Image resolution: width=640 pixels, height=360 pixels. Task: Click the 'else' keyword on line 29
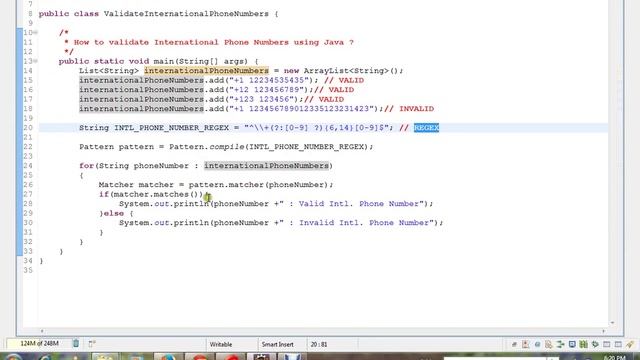coord(113,213)
